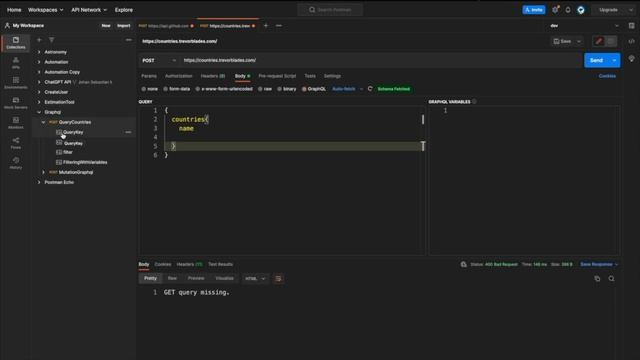
Task: Refresh the GraphQL schema with reload icon
Action: click(x=370, y=89)
